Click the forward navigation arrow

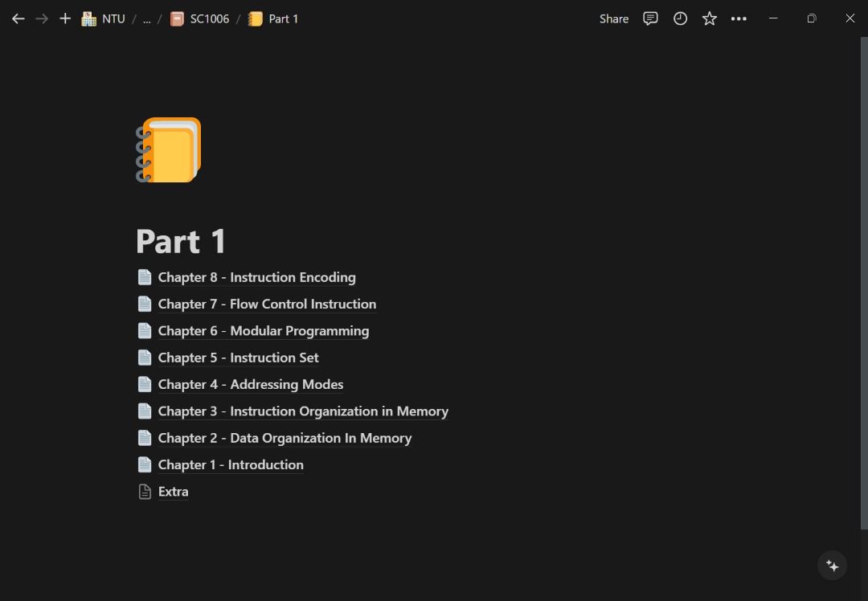point(42,18)
